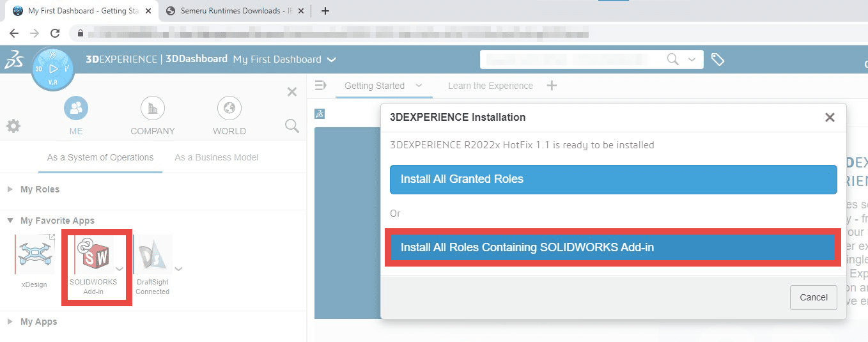This screenshot has width=868, height=342.
Task: Select the COMPANY building icon
Action: 153,108
